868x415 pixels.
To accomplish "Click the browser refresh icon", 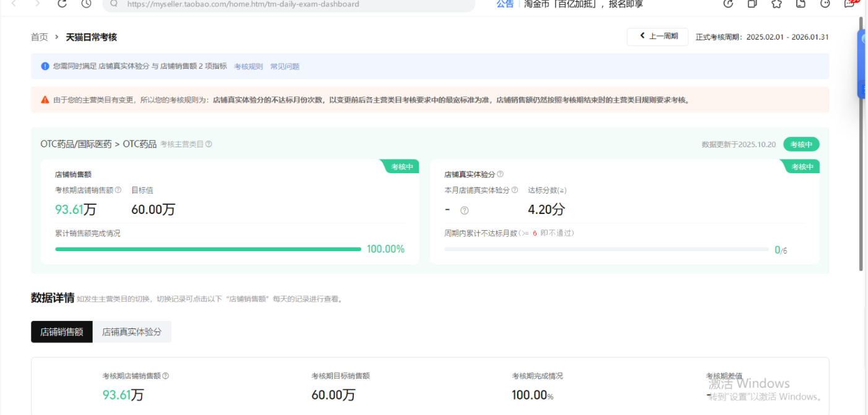I will 62,4.
